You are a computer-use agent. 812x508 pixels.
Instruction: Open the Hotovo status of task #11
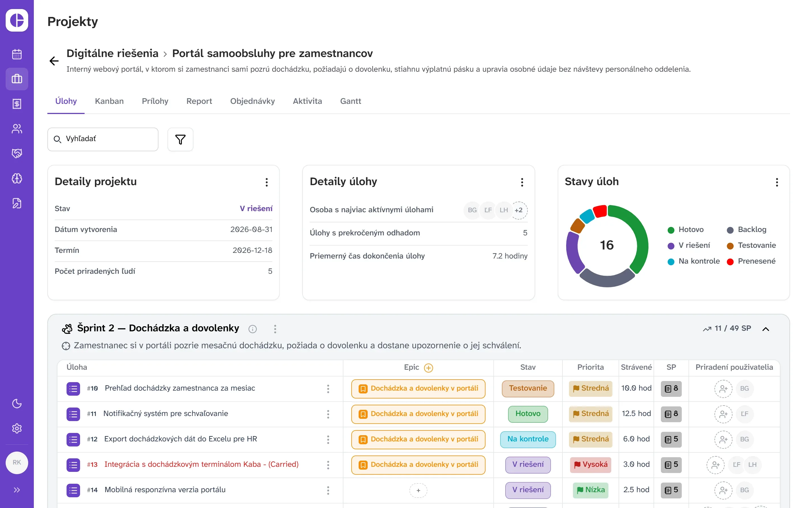(528, 414)
